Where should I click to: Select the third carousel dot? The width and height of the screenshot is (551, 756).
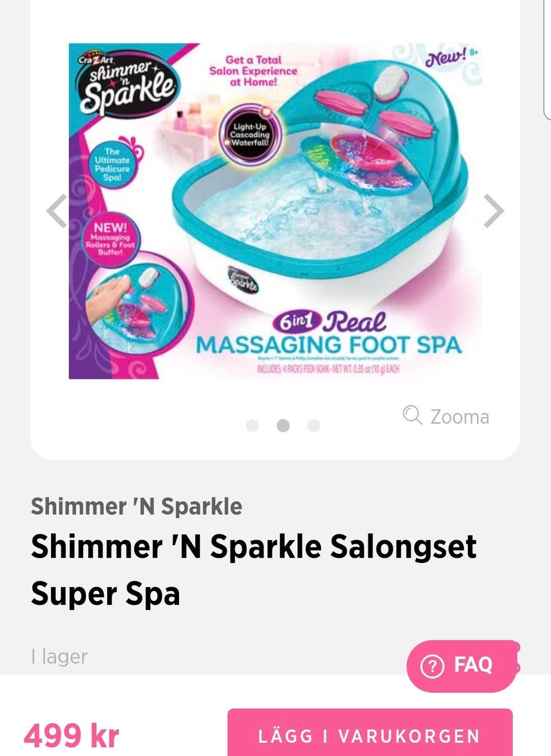(313, 426)
